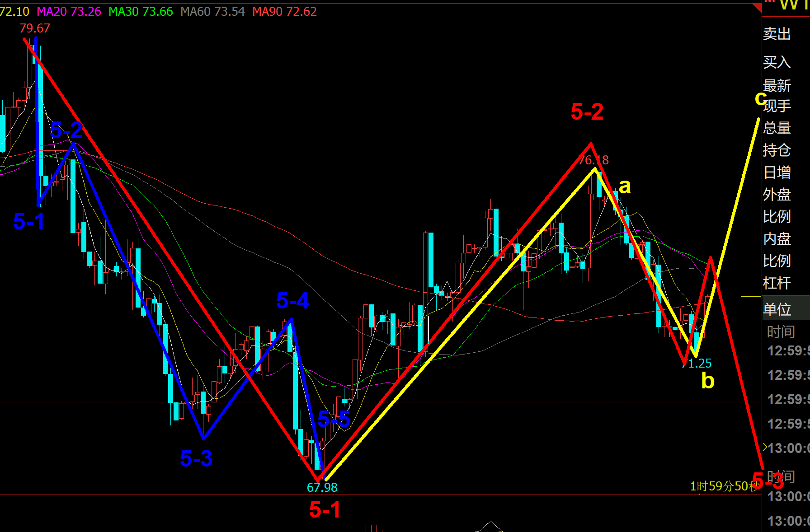Select the MA90 72.62 indicator label
810x532 pixels.
click(284, 12)
